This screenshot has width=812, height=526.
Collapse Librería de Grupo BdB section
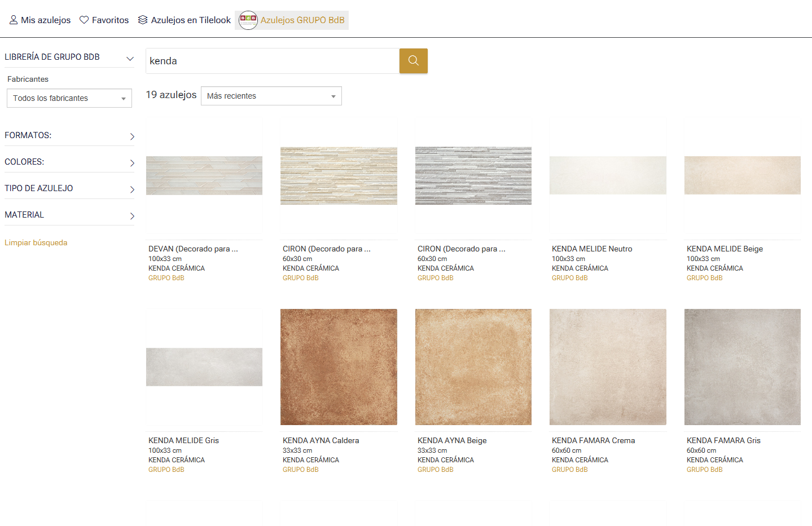[x=69, y=58]
